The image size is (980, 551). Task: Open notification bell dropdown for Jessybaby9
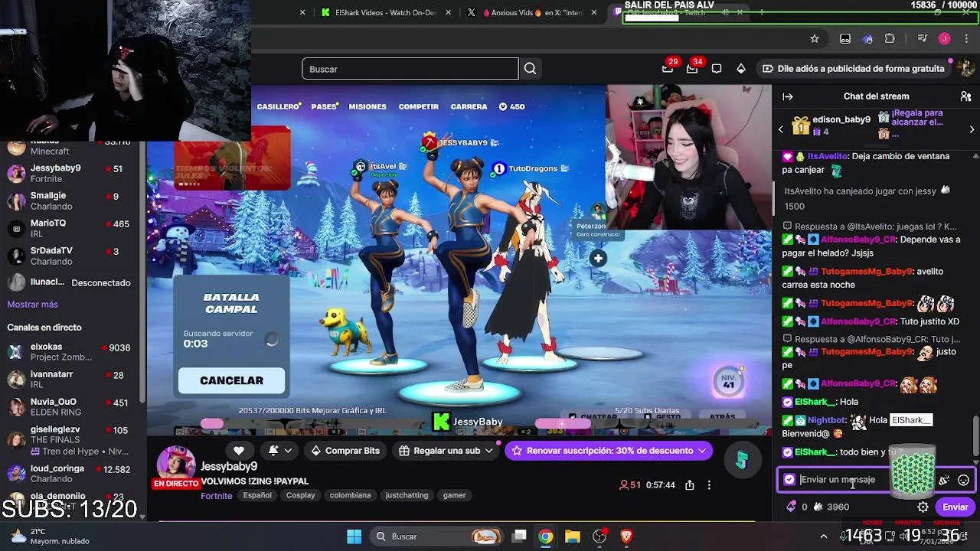click(279, 451)
